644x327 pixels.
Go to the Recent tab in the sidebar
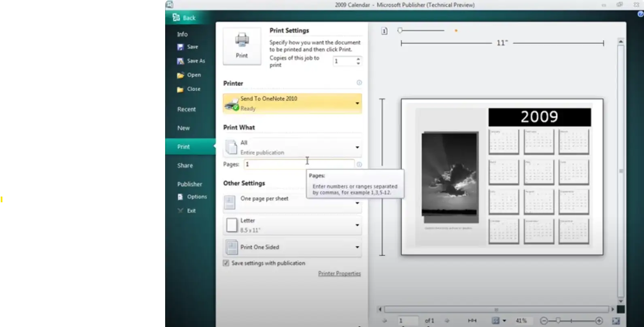(186, 109)
